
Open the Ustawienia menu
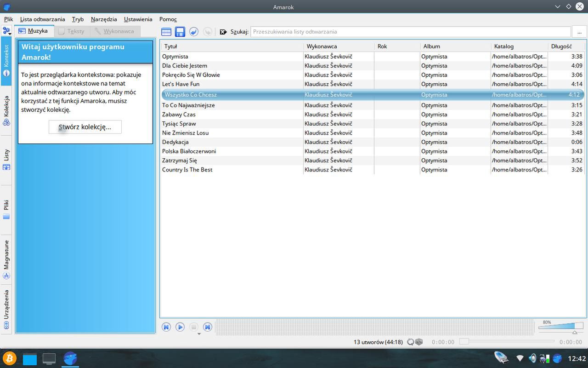coord(138,19)
